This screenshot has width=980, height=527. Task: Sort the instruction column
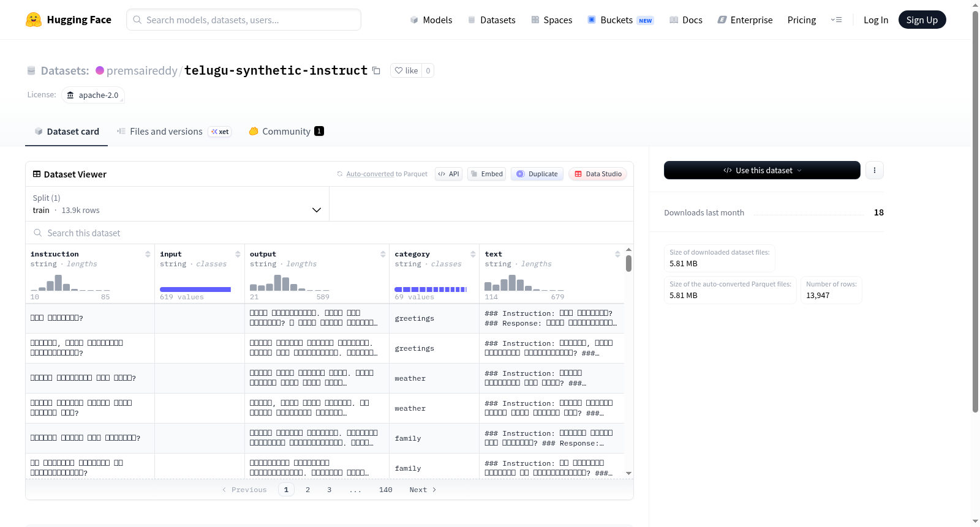click(x=148, y=254)
